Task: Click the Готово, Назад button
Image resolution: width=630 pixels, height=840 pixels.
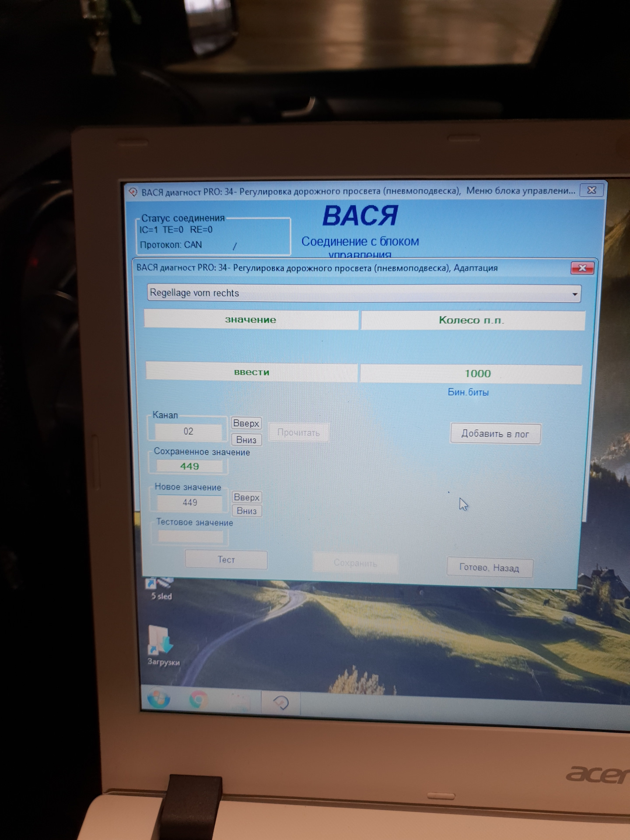Action: click(490, 568)
